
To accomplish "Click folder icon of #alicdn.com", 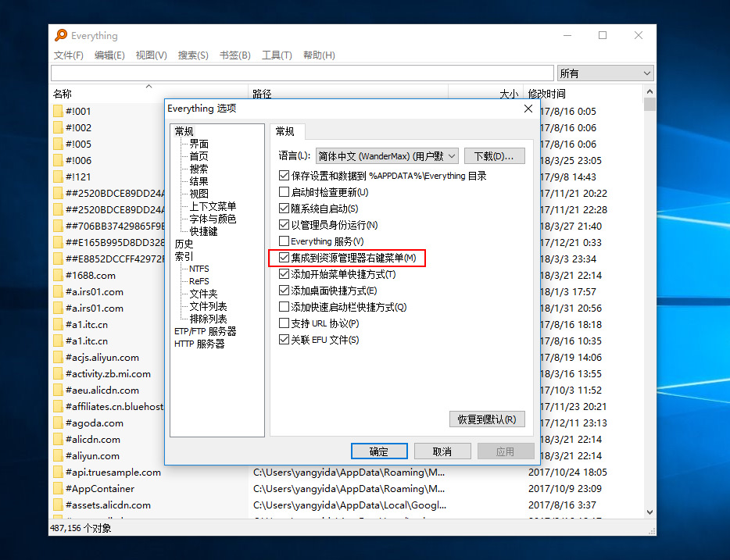I will point(58,439).
